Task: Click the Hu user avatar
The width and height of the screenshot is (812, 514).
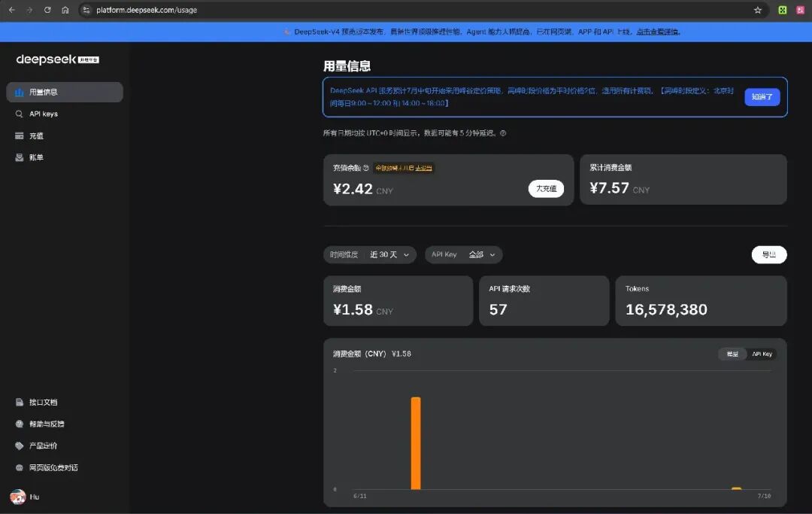Action: (18, 497)
